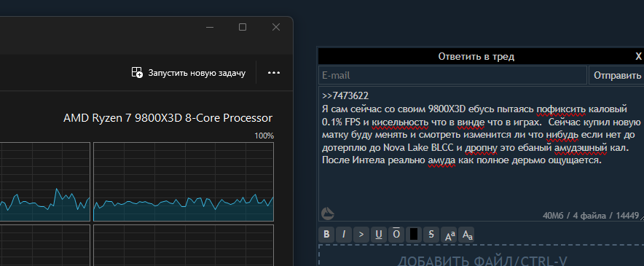644x266 pixels.
Task: Click the >>7473622 reply reference text
Action: (345, 95)
